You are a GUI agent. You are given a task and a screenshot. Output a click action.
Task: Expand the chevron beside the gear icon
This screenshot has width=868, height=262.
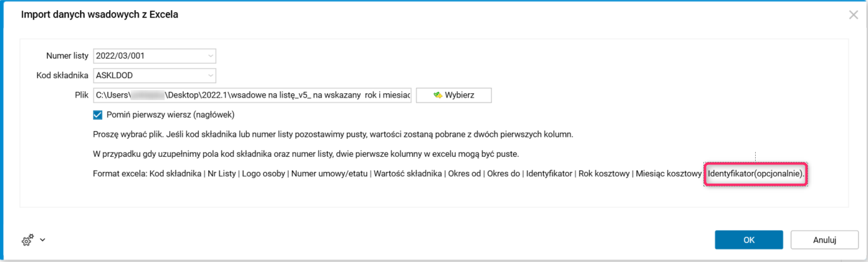42,240
